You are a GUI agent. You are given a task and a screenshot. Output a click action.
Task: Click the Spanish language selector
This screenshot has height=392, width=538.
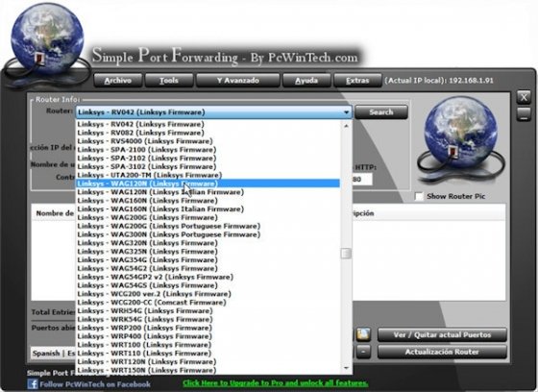click(53, 354)
